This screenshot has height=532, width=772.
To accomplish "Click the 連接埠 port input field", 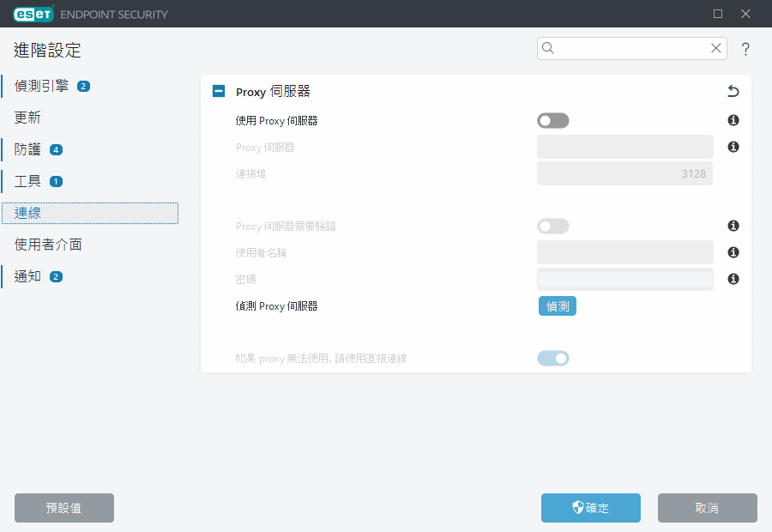I will point(624,172).
